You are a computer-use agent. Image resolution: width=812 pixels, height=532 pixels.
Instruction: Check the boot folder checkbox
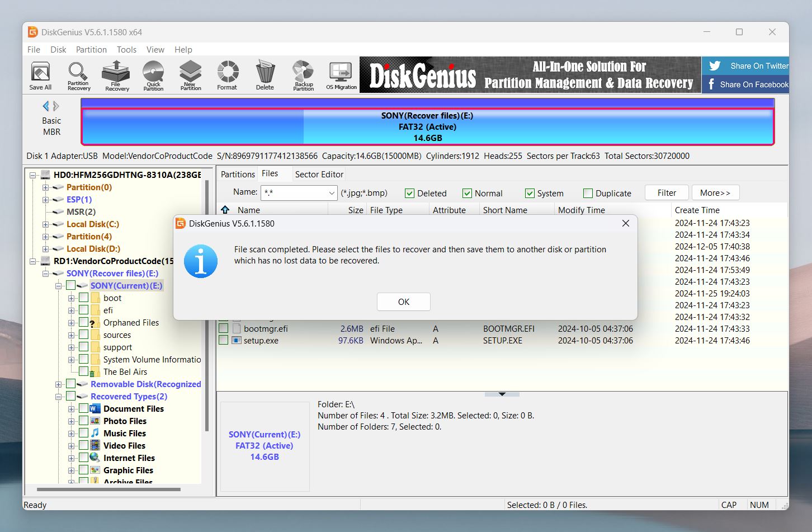[83, 298]
